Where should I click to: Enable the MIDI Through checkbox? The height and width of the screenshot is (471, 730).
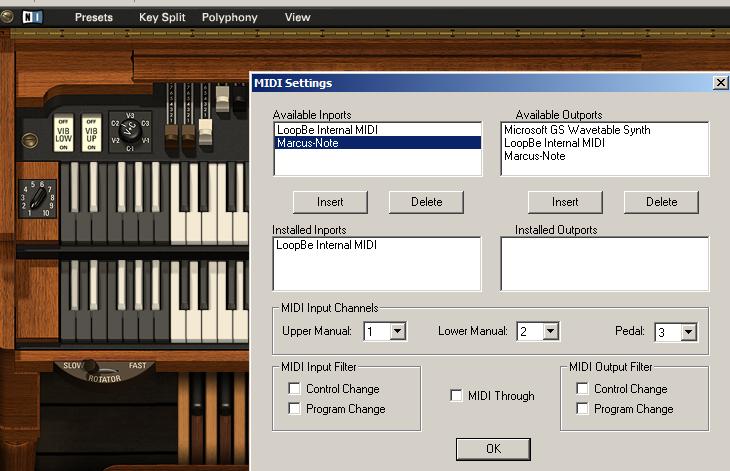456,396
